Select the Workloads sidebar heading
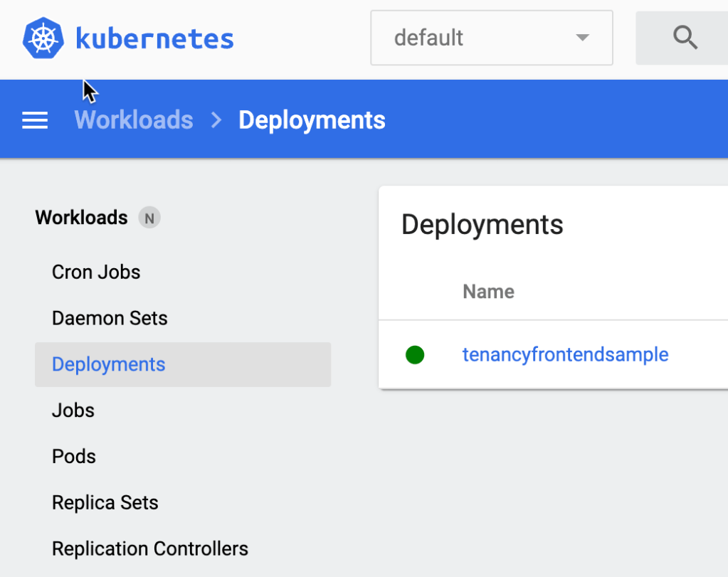 point(81,217)
